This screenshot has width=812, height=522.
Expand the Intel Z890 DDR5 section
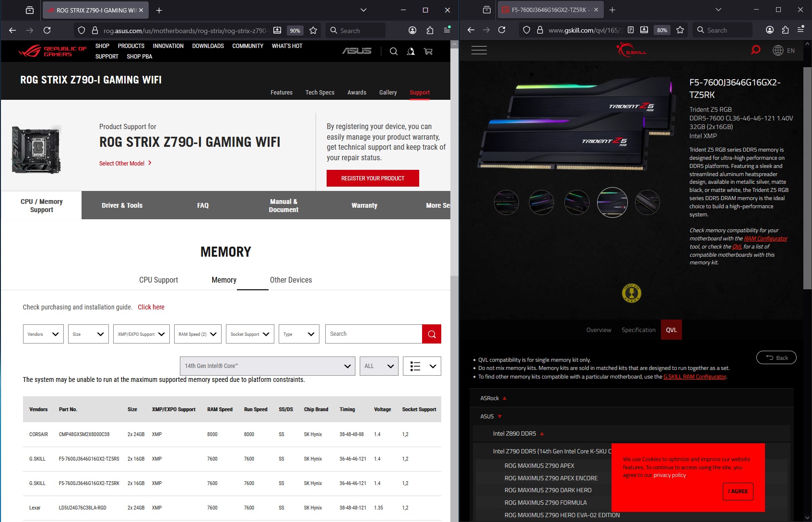coord(518,434)
